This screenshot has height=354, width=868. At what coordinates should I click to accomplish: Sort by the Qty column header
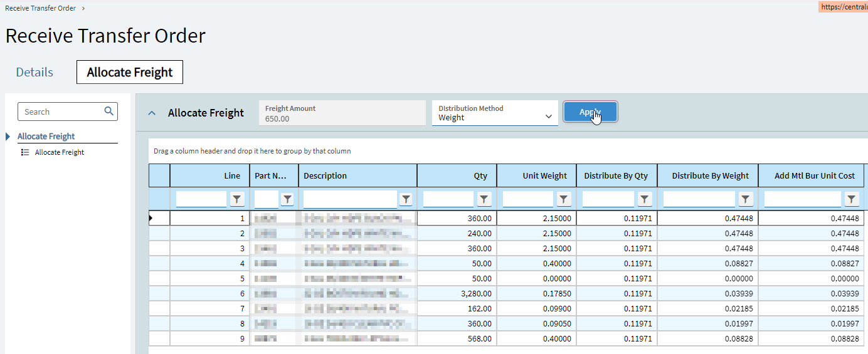[x=457, y=175]
